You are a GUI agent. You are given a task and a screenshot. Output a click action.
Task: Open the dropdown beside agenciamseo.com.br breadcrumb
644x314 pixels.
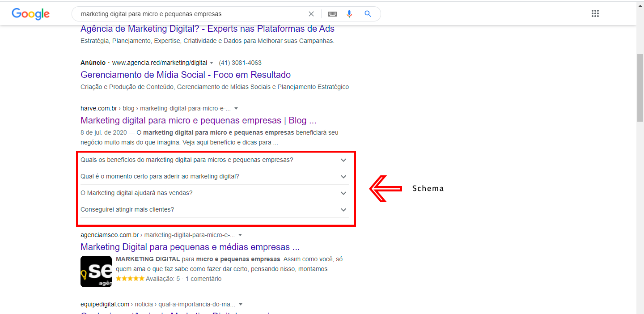[x=240, y=234]
